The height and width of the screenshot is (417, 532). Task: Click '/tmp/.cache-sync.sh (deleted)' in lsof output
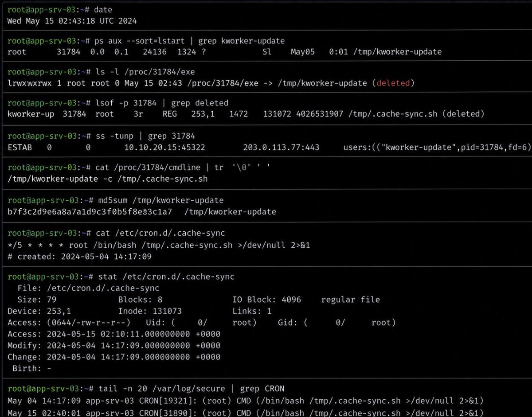[x=416, y=114]
